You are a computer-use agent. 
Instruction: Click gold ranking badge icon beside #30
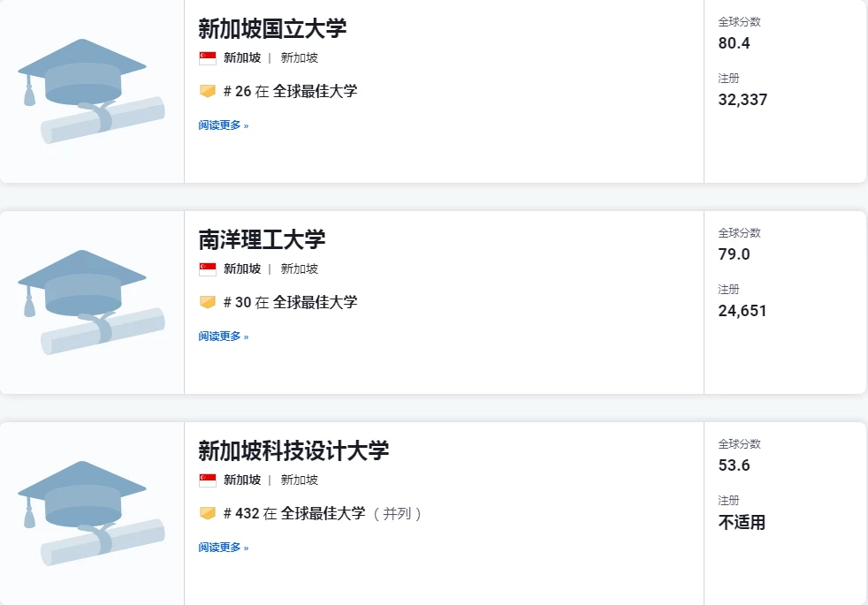208,302
